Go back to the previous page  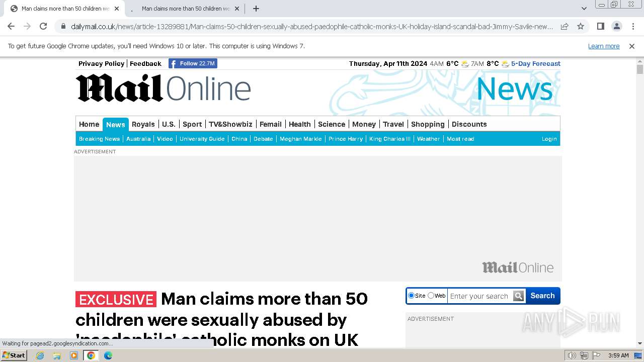click(x=11, y=26)
